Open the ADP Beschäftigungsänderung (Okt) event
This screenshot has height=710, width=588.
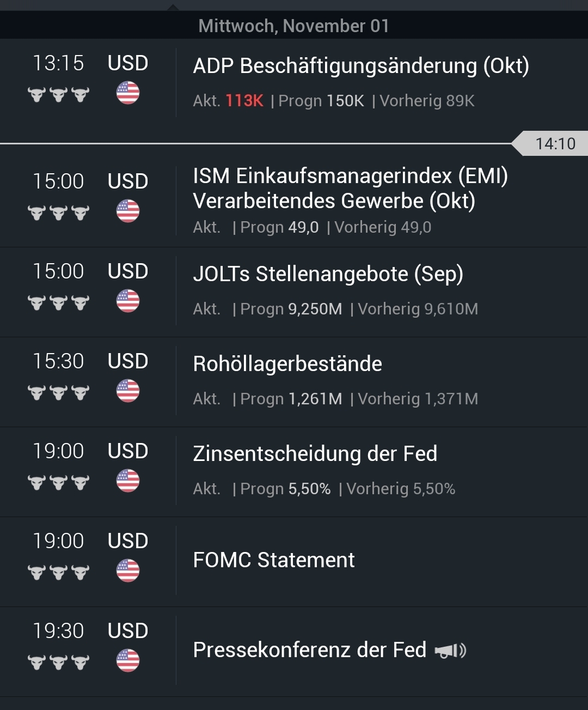coord(360,66)
